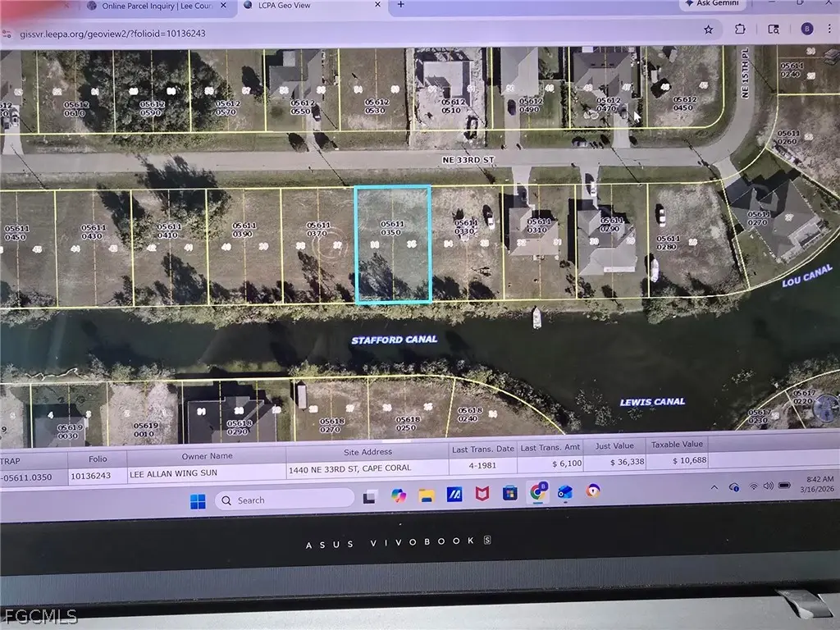Click the Chrome profile avatar B
The height and width of the screenshot is (630, 840).
(807, 30)
